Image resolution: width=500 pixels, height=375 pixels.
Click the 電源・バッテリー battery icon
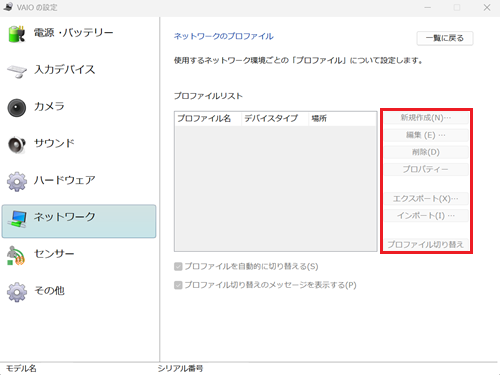click(x=17, y=34)
